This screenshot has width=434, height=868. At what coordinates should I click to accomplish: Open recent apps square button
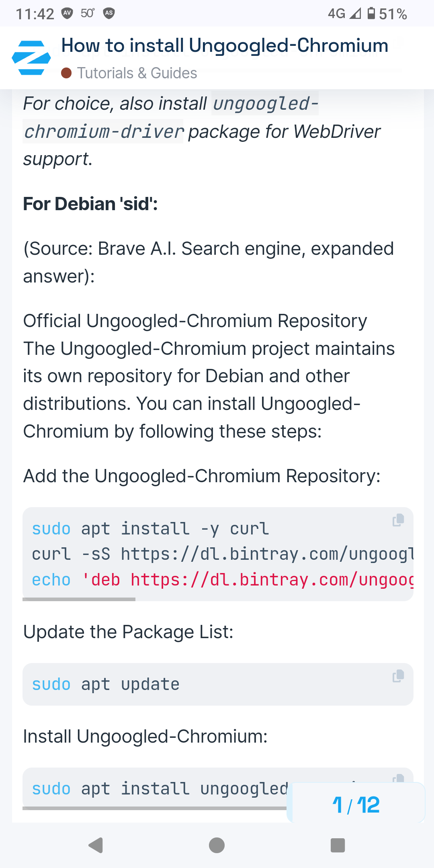(338, 845)
